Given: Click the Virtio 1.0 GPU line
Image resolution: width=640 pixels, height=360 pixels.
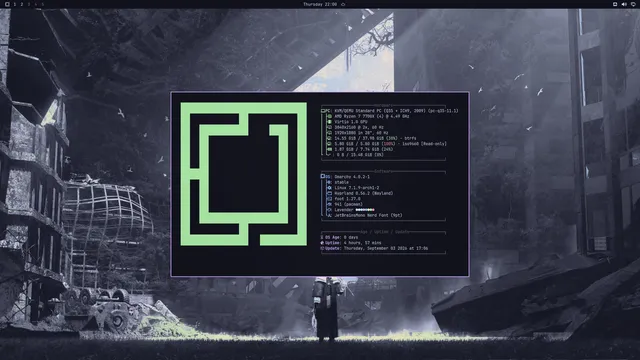Looking at the screenshot, I should coord(351,122).
